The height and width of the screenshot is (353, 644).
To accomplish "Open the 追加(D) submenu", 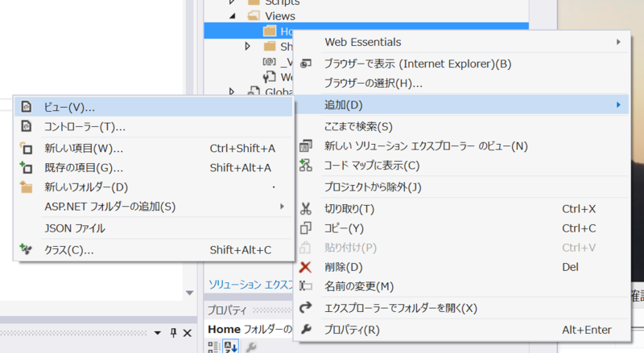I will (462, 105).
